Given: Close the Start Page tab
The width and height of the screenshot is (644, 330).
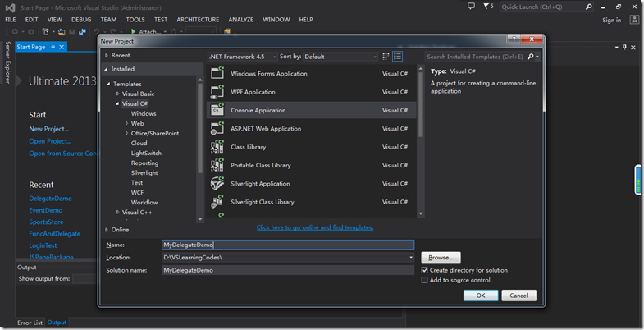Looking at the screenshot, I should tap(62, 47).
